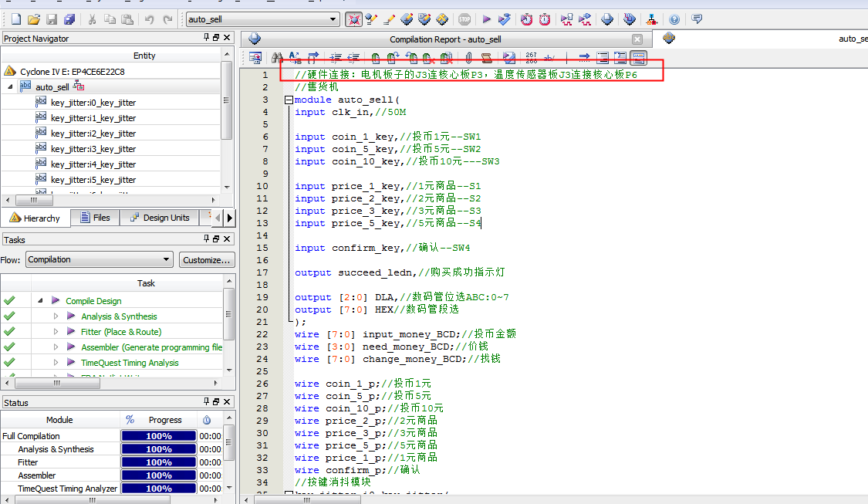Click the Start Compilation play icon
868x504 pixels.
coord(486,19)
